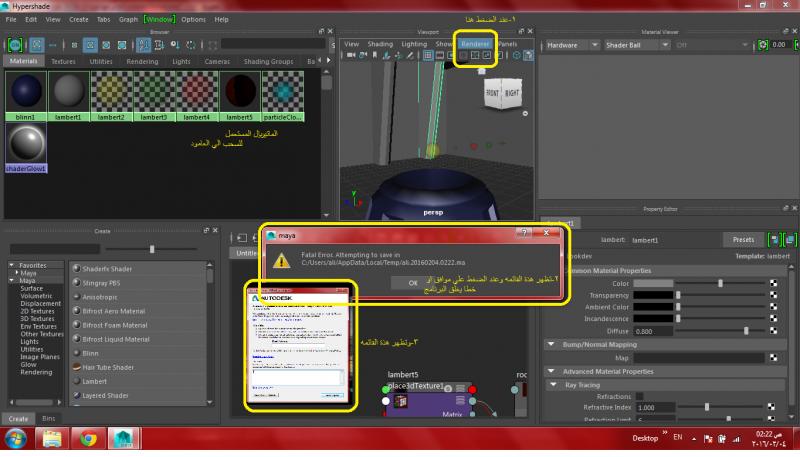This screenshot has height=457, width=800.
Task: Click the map checker button for Color
Action: coord(774,283)
